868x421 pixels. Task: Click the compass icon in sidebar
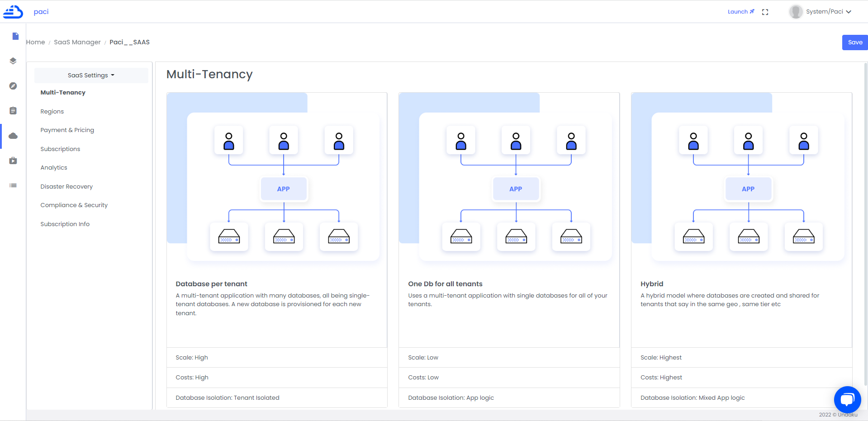point(13,86)
